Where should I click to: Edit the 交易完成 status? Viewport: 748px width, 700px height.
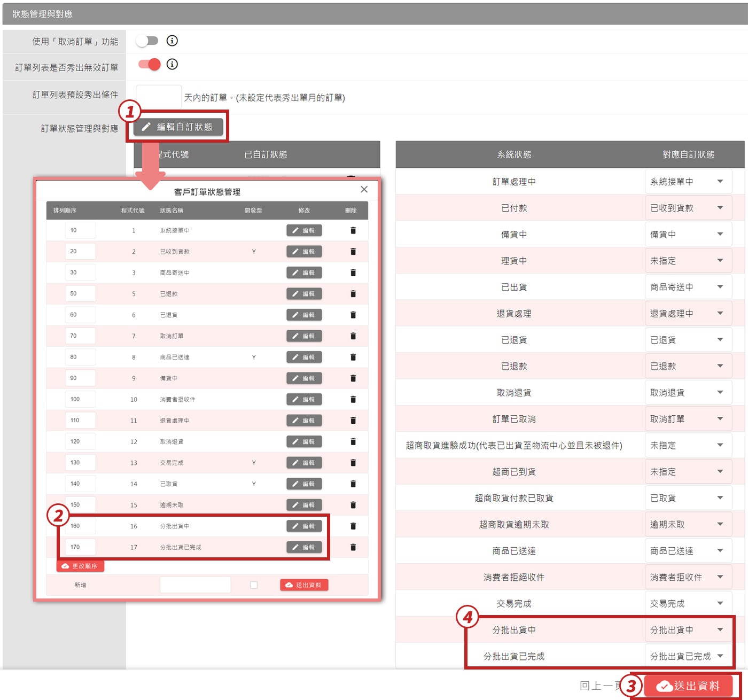tap(304, 462)
